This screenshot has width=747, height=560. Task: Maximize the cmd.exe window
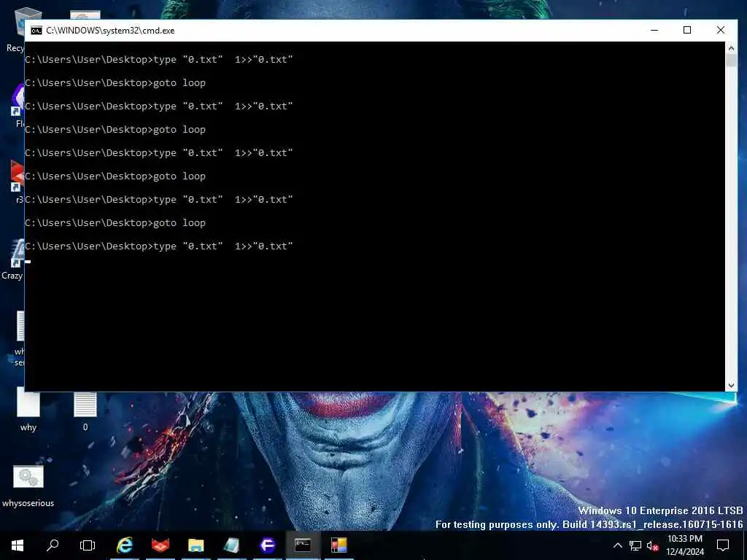687,30
